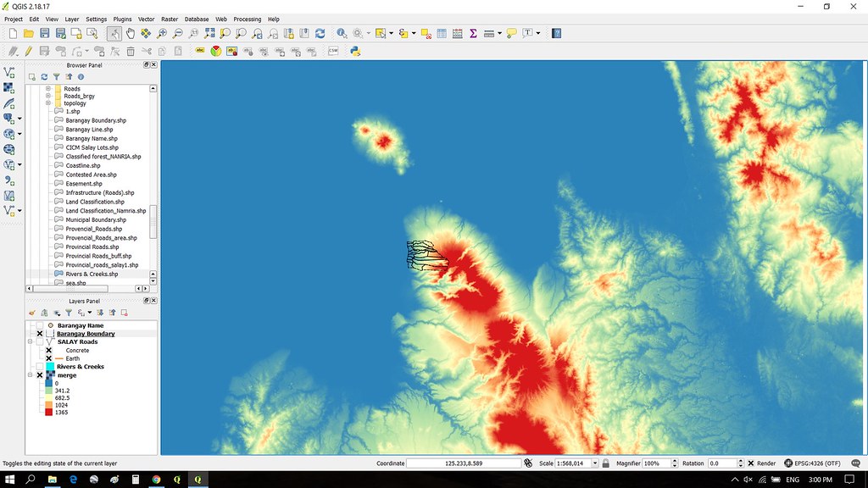Toggle visibility of Barangay Boundary layer
Image resolution: width=868 pixels, height=488 pixels.
pyautogui.click(x=40, y=334)
